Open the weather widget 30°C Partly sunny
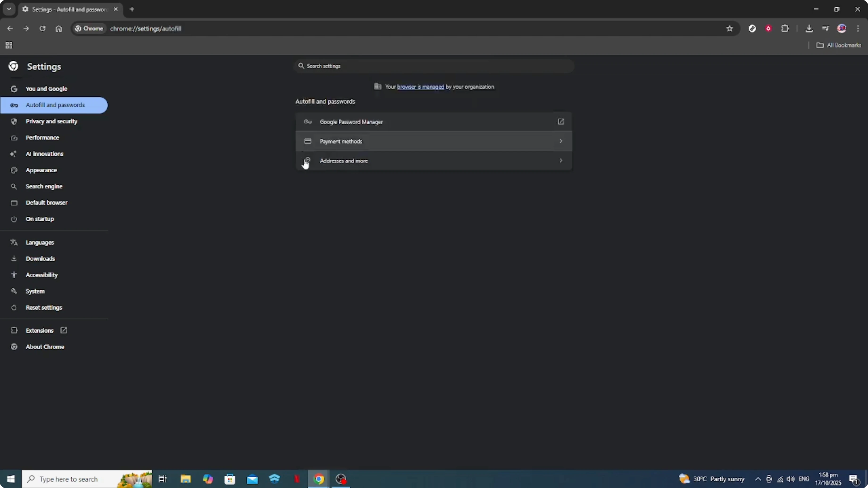Screen dimensions: 868x488 pos(712,479)
